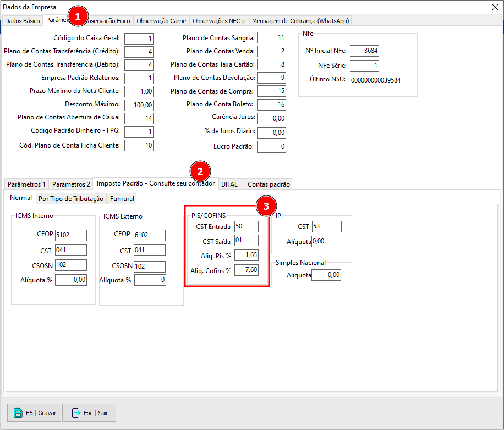
Task: Focus the PIS/COFINS CST Entrada field
Action: [246, 226]
